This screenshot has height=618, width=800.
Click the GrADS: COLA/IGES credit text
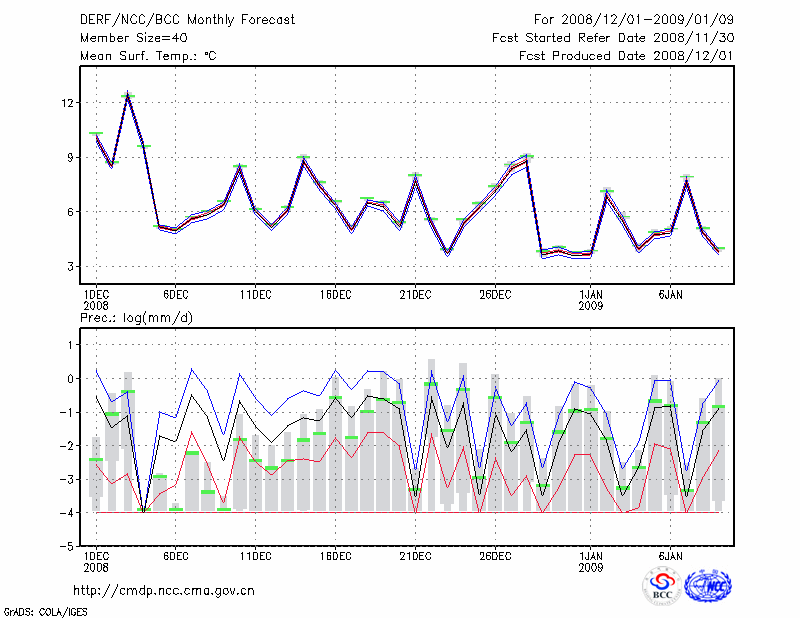click(x=43, y=610)
